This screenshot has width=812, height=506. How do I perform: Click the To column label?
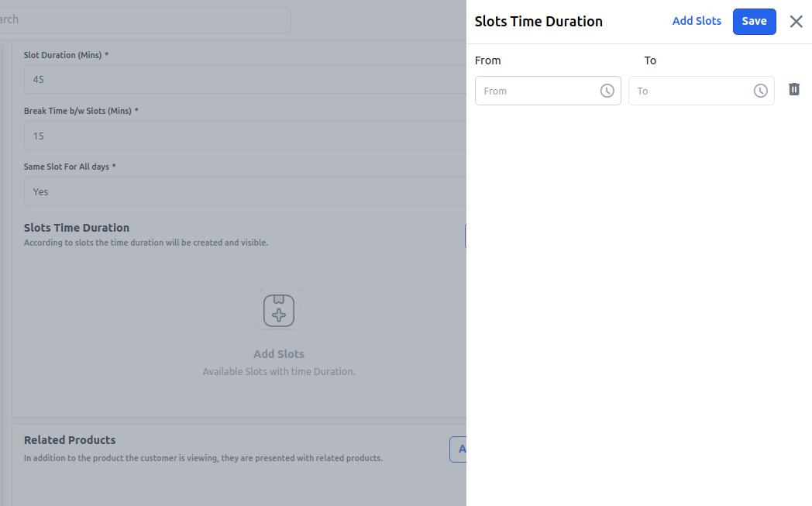coord(650,60)
